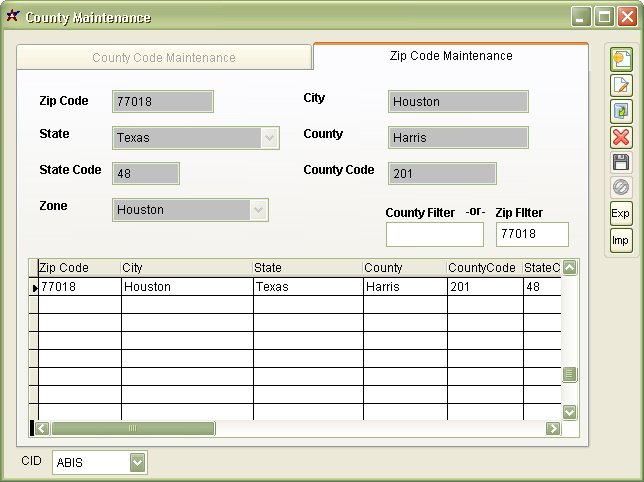Click the floppy disk Save icon
The width and height of the screenshot is (644, 482).
(x=621, y=162)
